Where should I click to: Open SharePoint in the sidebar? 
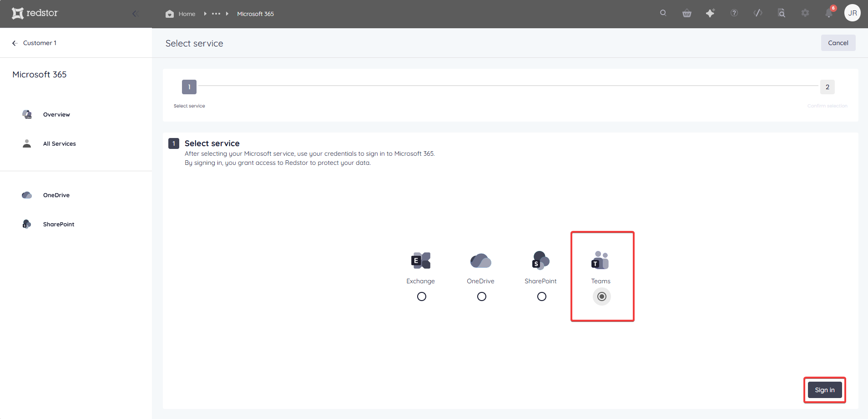(59, 225)
